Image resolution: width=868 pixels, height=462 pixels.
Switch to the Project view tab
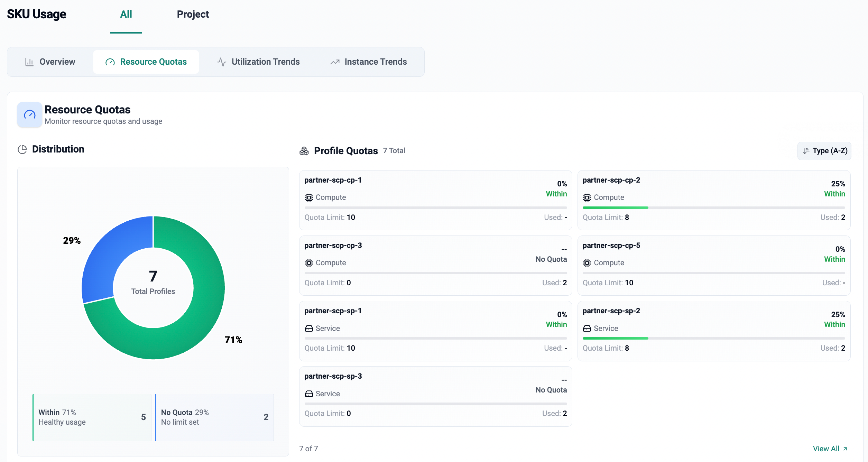pos(193,14)
